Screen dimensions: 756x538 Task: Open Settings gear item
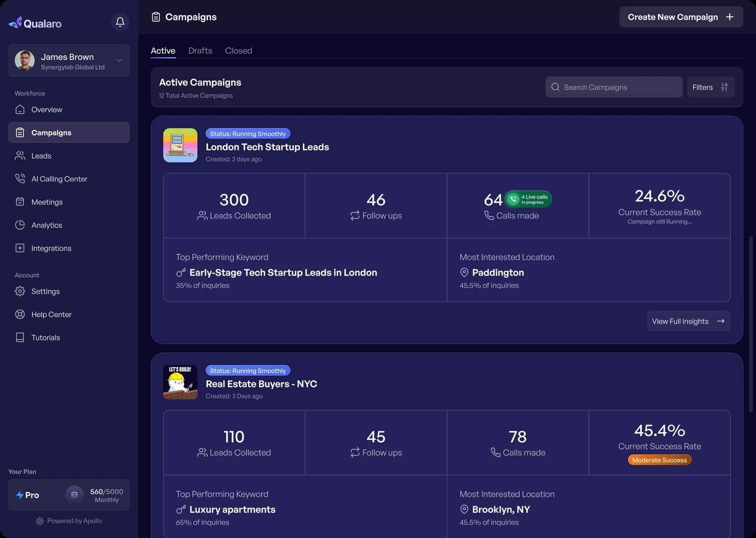pyautogui.click(x=69, y=292)
